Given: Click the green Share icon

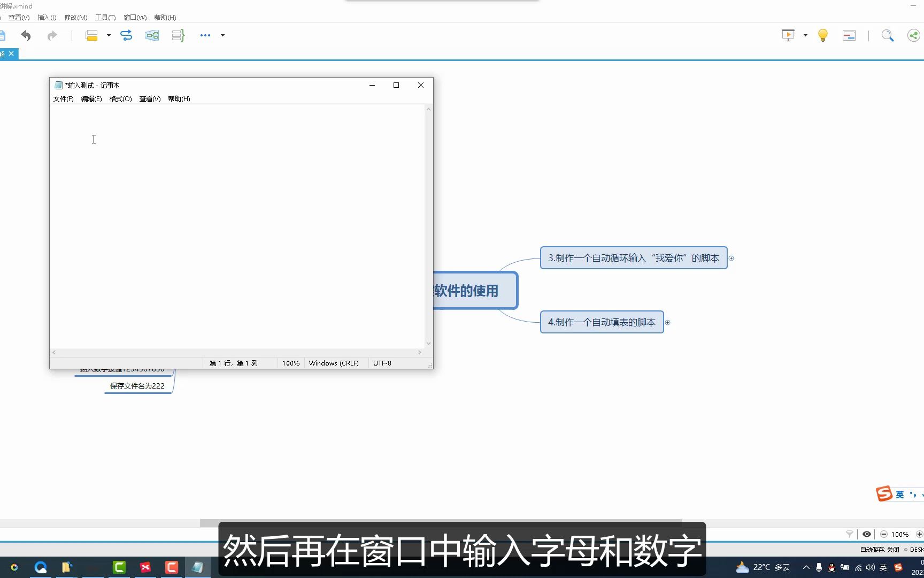Looking at the screenshot, I should pyautogui.click(x=913, y=35).
